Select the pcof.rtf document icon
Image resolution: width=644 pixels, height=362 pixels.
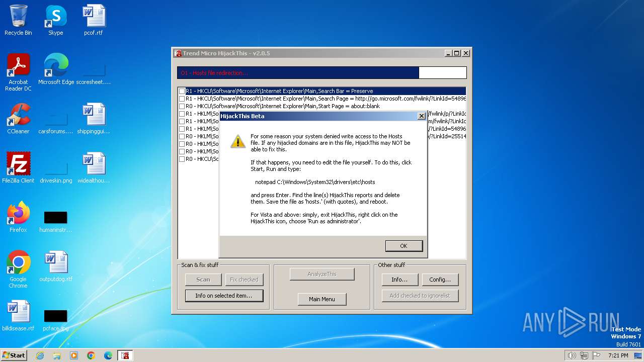coord(94,20)
